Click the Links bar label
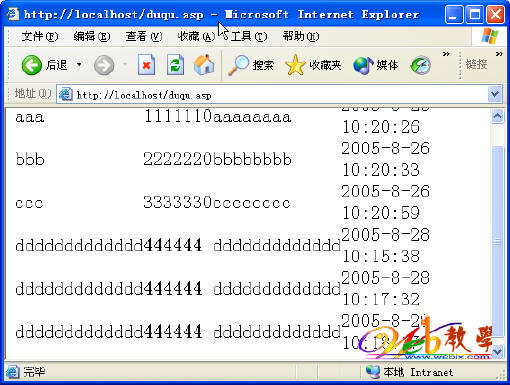The width and height of the screenshot is (510, 385). click(x=476, y=64)
